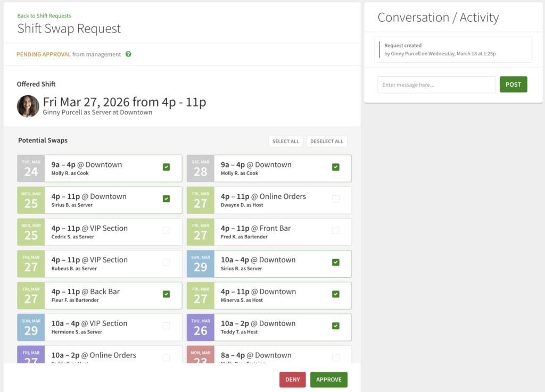Uncheck Molly R. Tuesday Cook shift checkbox
Image resolution: width=545 pixels, height=392 pixels.
[166, 167]
